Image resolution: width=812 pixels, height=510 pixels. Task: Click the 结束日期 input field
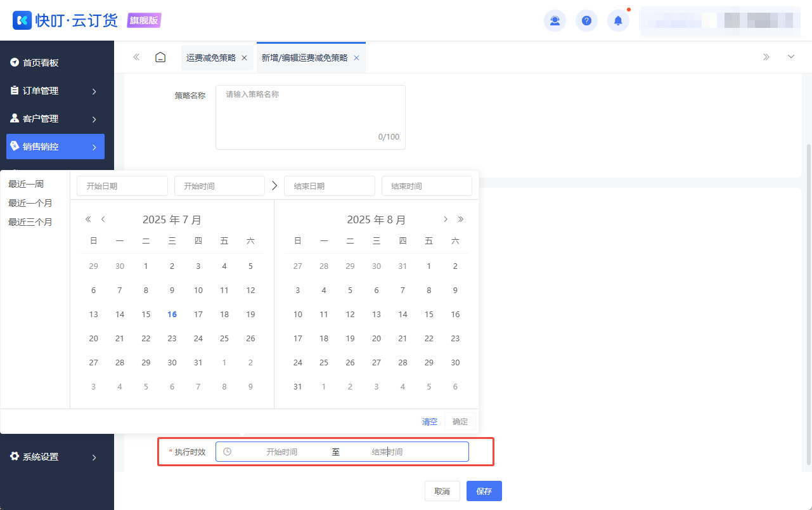coord(330,186)
